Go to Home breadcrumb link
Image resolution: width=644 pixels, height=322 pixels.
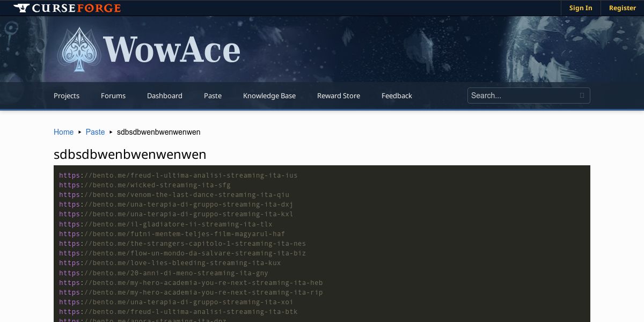[63, 132]
